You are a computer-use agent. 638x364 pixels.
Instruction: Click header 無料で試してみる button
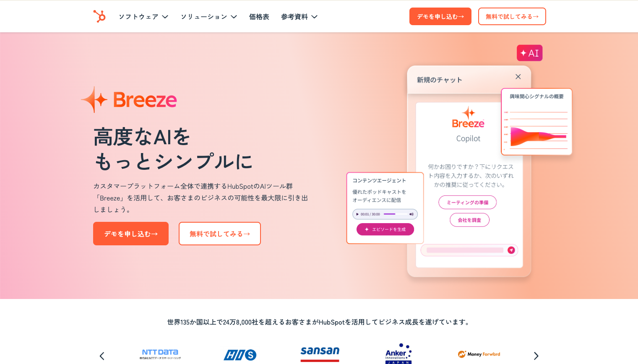[512, 16]
